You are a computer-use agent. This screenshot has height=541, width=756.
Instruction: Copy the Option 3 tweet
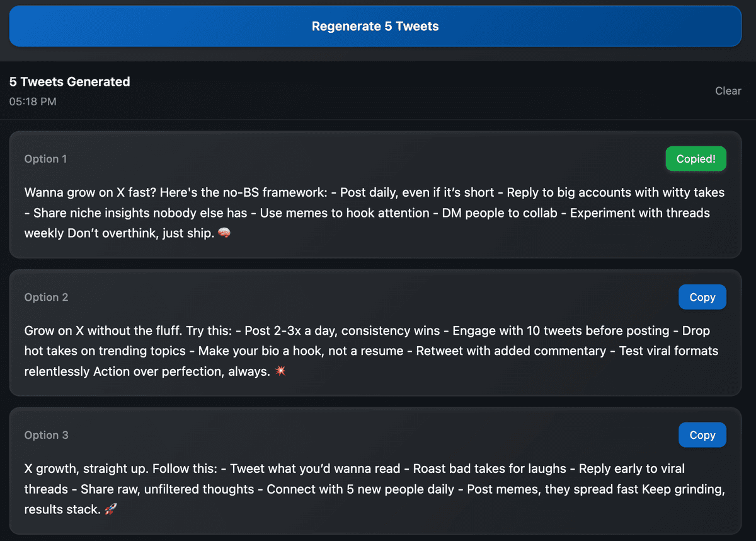click(x=702, y=435)
